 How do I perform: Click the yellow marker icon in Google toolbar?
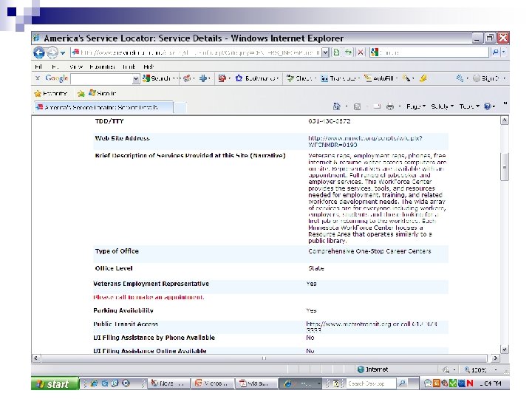[x=423, y=78]
